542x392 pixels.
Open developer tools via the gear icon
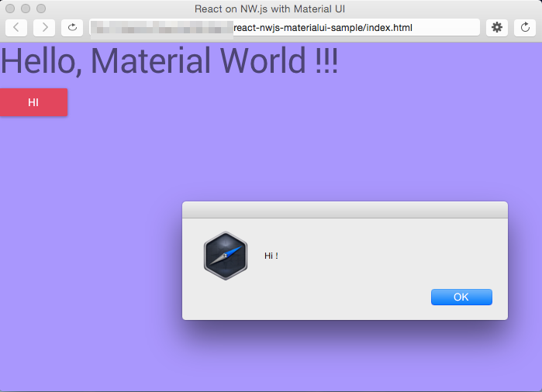[497, 28]
